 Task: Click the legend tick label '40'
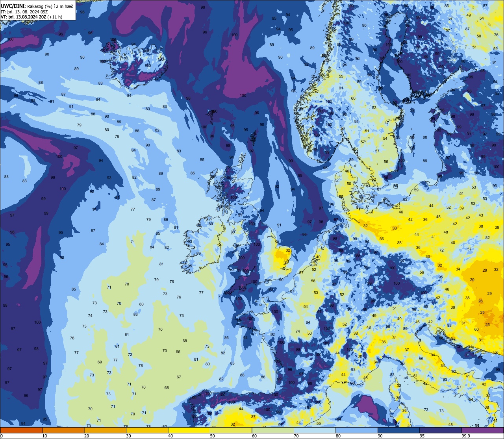pyautogui.click(x=170, y=436)
